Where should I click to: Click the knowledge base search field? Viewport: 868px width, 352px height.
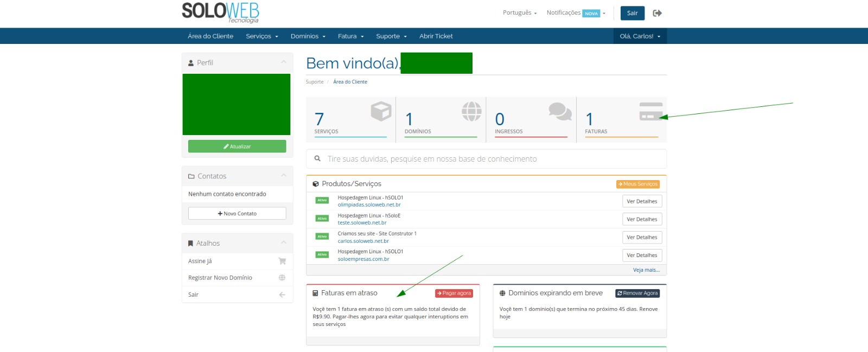(x=486, y=159)
